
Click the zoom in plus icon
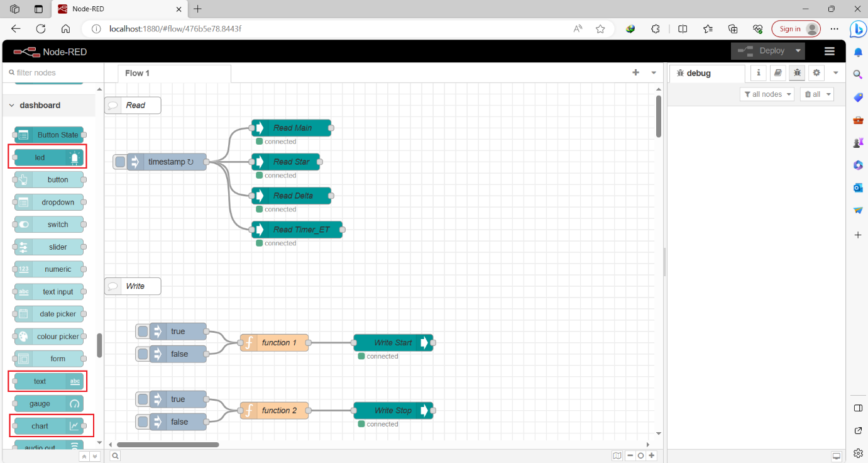(651, 455)
